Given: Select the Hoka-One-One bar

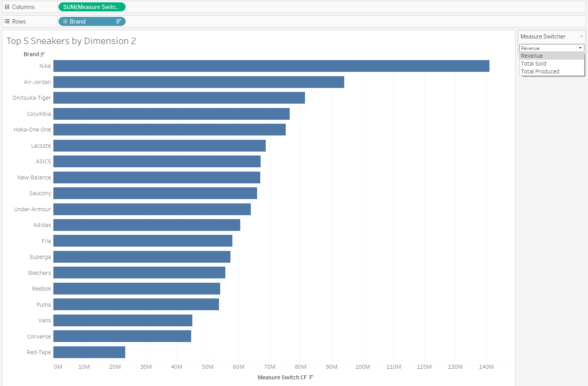Looking at the screenshot, I should click(x=170, y=130).
